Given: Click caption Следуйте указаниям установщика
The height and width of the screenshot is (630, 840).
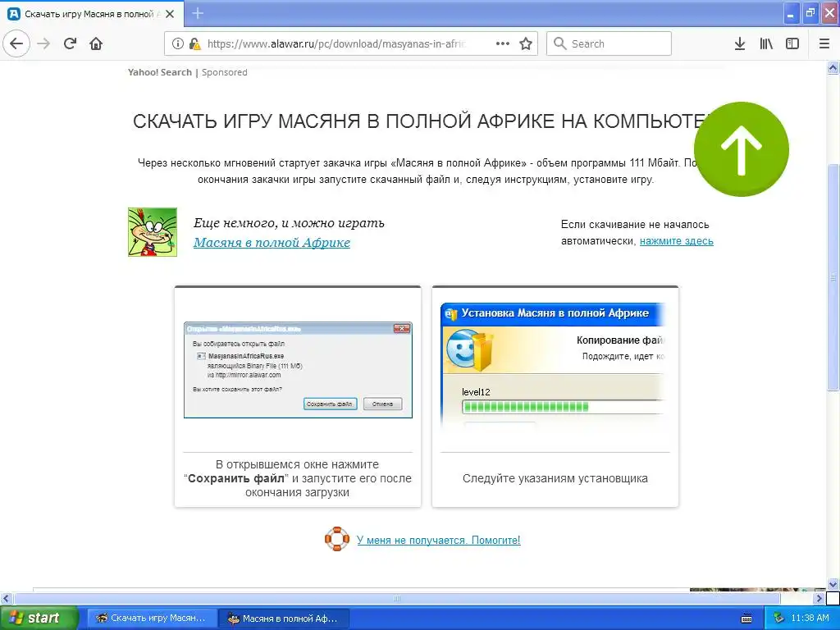Looking at the screenshot, I should click(555, 478).
